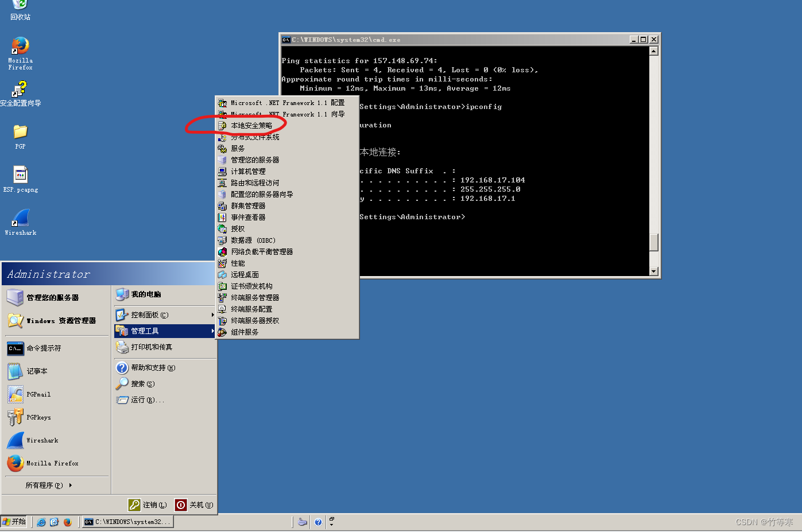The height and width of the screenshot is (532, 802).
Task: Launch Wireshark from Start menu list
Action: click(56, 440)
